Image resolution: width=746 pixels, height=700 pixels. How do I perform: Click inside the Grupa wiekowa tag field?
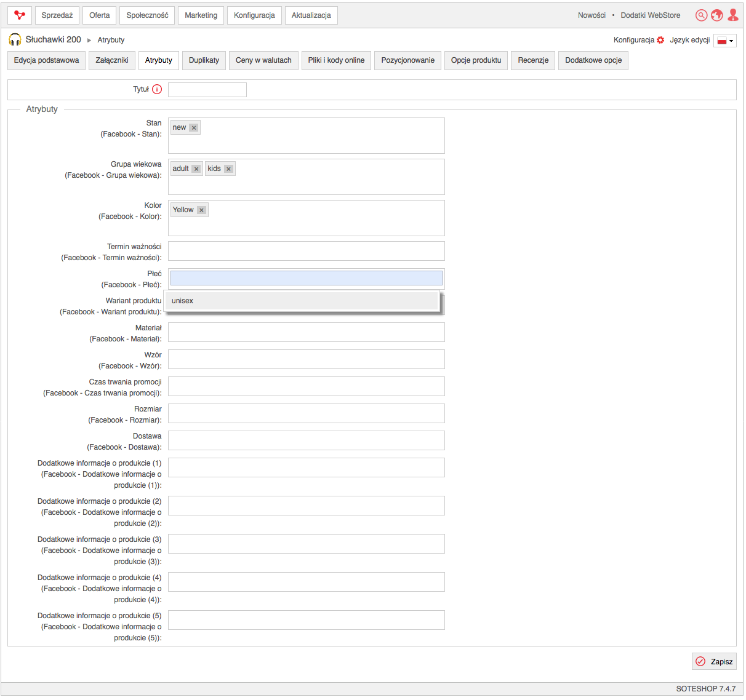307,177
